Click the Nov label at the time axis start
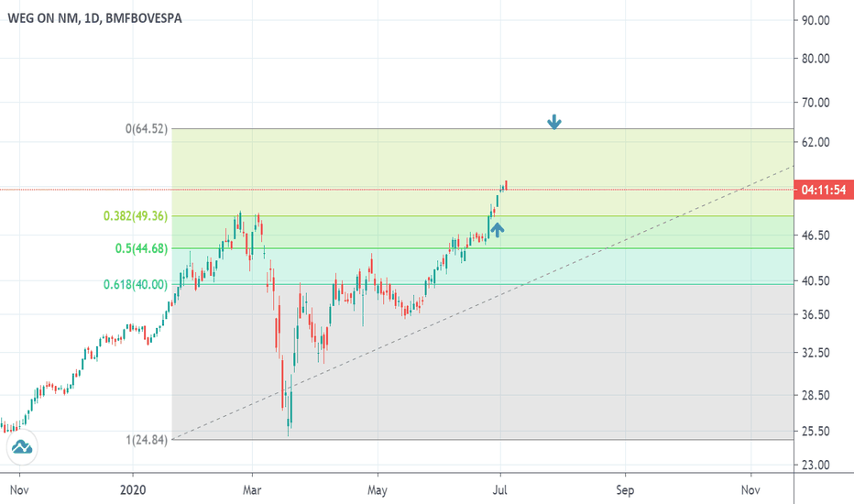The width and height of the screenshot is (854, 504). (x=19, y=490)
